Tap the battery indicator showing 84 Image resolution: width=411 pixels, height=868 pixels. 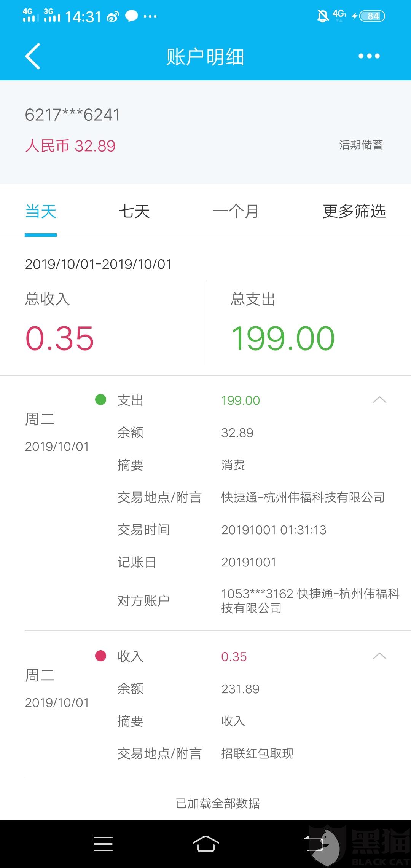[x=372, y=16]
